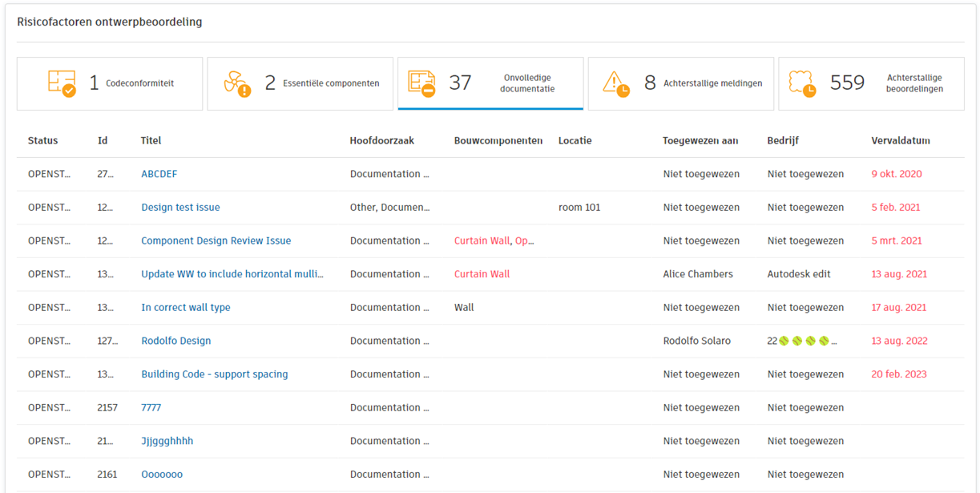Viewport: 980px width, 493px height.
Task: Click the Id 2157 cell
Action: point(107,408)
